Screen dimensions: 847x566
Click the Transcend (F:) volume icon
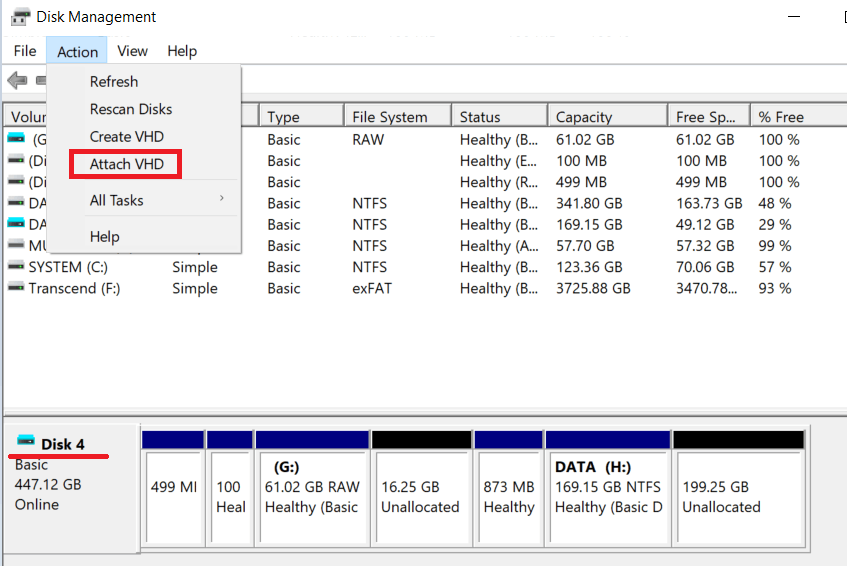(15, 288)
